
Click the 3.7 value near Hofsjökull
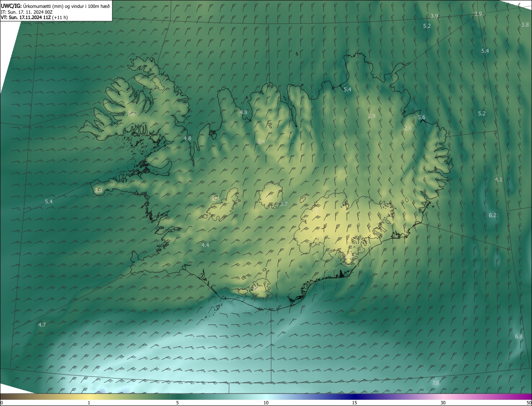pos(283,204)
